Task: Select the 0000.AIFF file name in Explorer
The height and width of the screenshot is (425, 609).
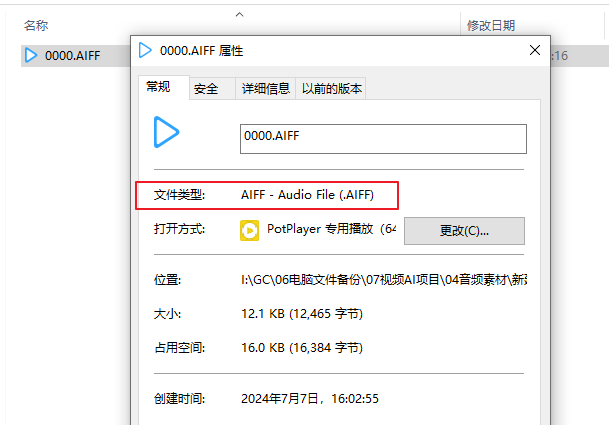Action: tap(71, 56)
